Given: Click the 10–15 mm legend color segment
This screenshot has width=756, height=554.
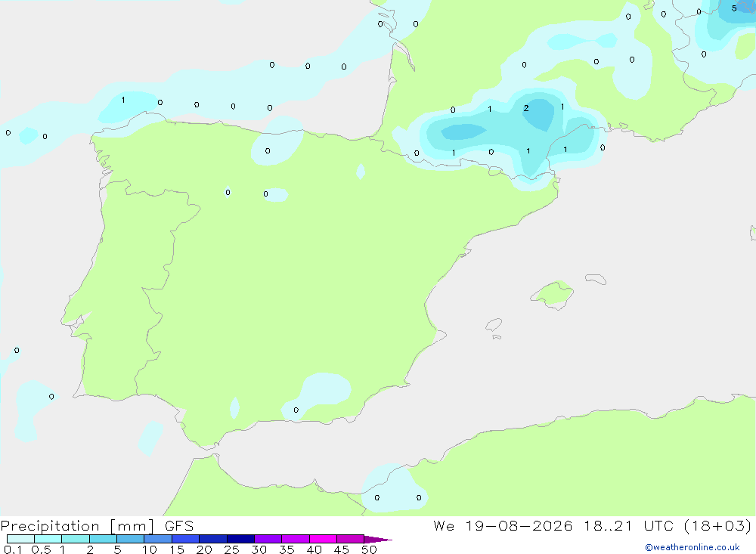Looking at the screenshot, I should [158, 539].
